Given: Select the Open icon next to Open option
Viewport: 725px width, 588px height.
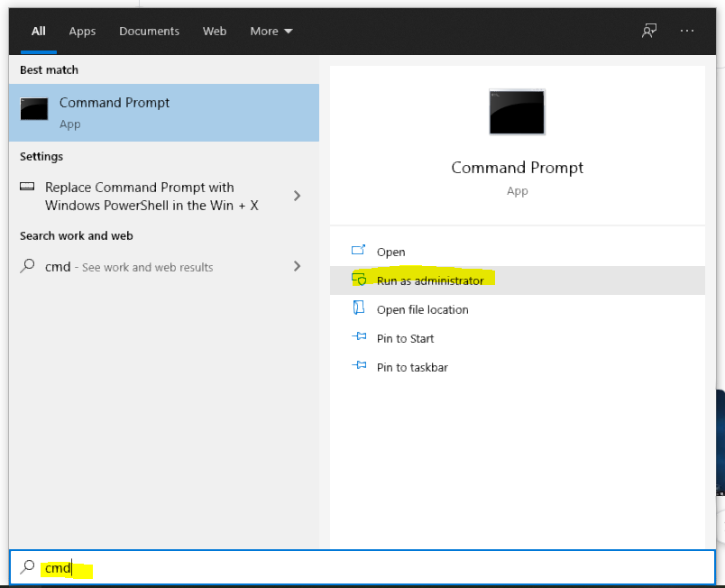Looking at the screenshot, I should pyautogui.click(x=356, y=252).
